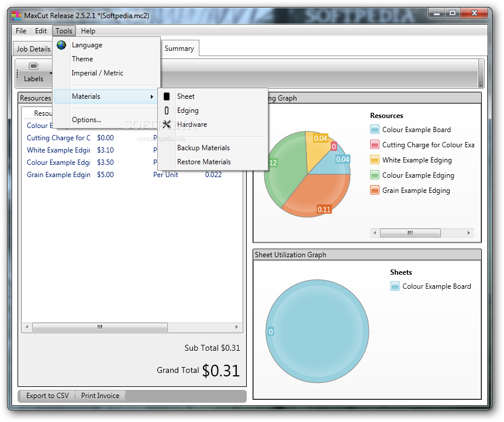Viewport: 504px width, 422px height.
Task: Open the File menu
Action: tap(21, 31)
